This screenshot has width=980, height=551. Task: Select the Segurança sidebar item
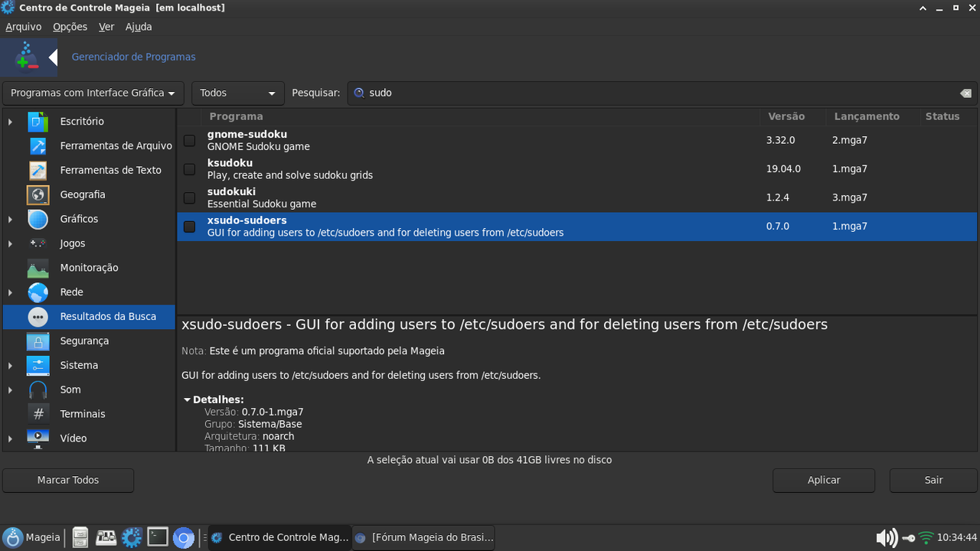(89, 341)
